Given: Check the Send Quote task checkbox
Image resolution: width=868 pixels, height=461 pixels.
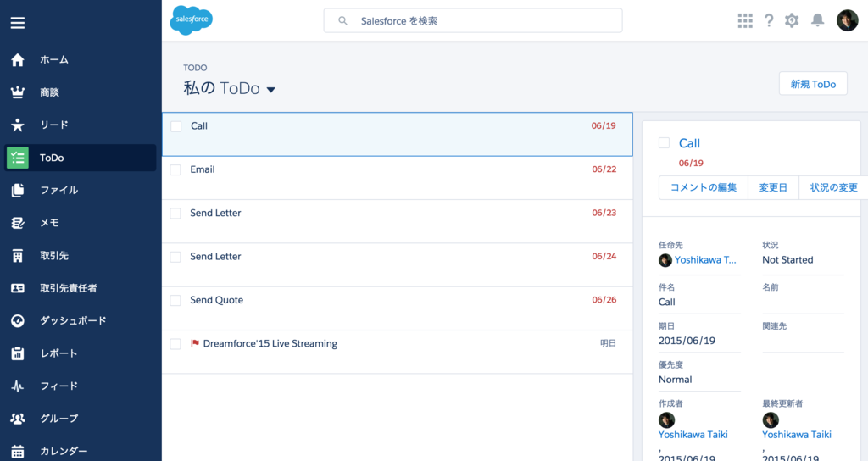Looking at the screenshot, I should tap(175, 301).
